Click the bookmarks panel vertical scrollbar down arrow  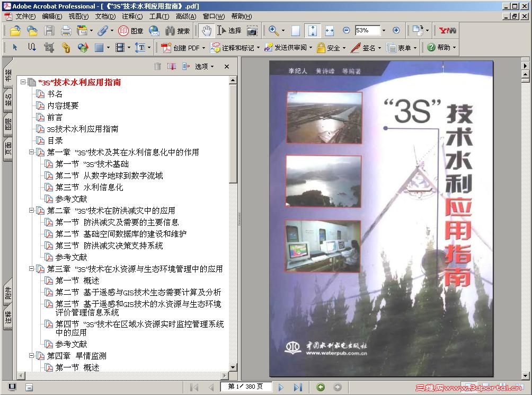[x=233, y=367]
